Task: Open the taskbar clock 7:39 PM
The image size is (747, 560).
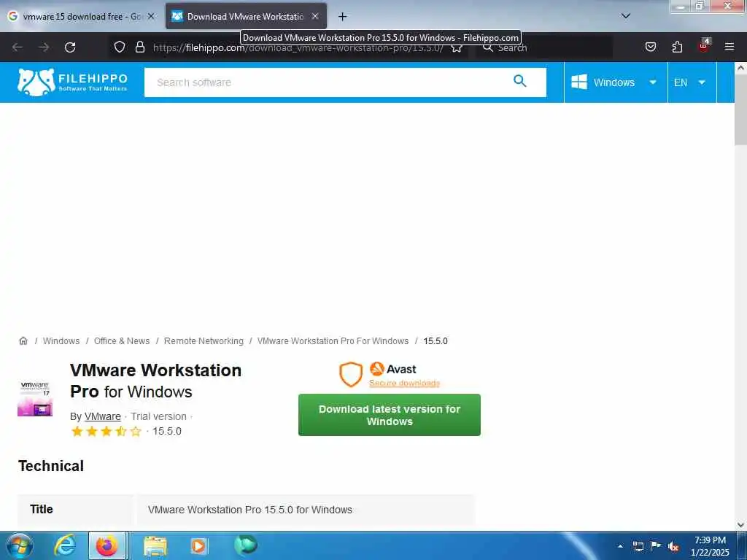Action: (x=710, y=545)
